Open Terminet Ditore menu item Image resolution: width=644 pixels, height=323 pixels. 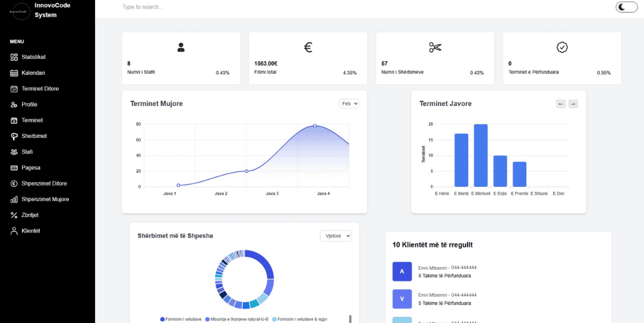pyautogui.click(x=40, y=89)
